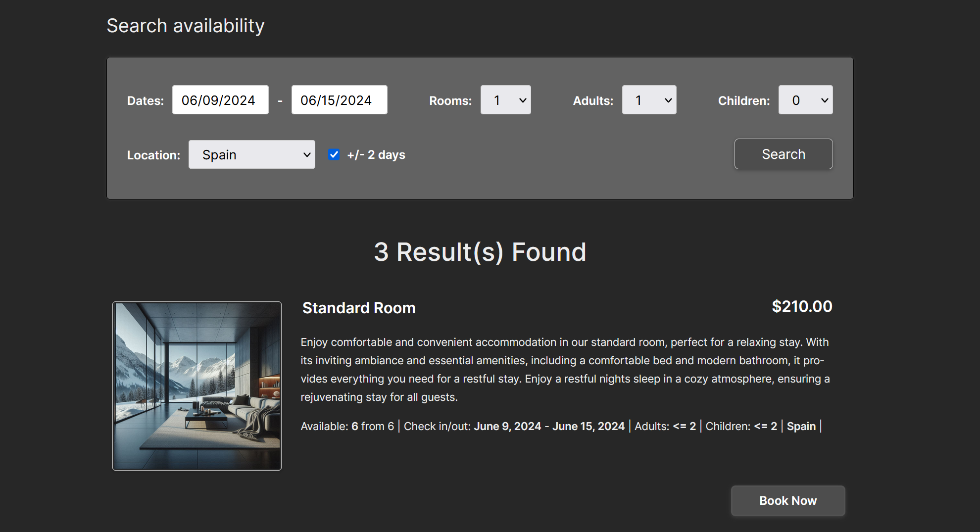980x532 pixels.
Task: Click the "Children: <= 2" text
Action: coord(741,426)
